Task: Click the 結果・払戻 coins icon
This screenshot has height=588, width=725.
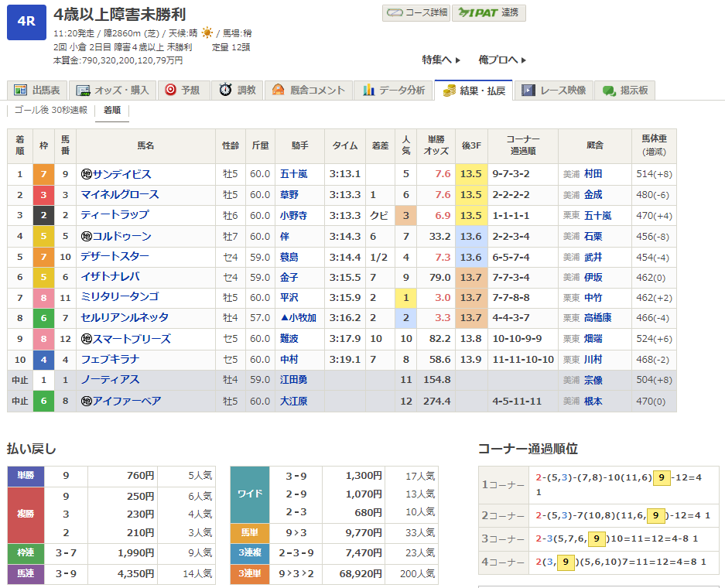Action: (x=449, y=91)
